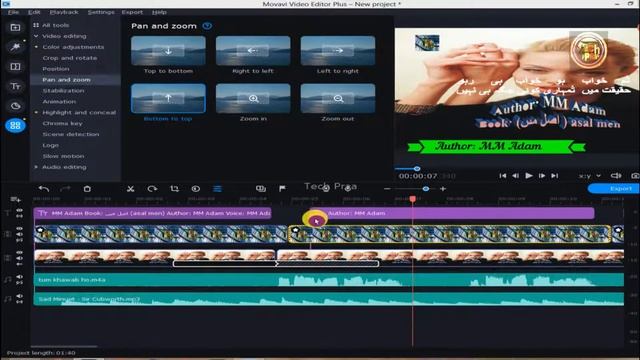Click the preview volume speaker icon
This screenshot has width=640, height=360.
[616, 176]
